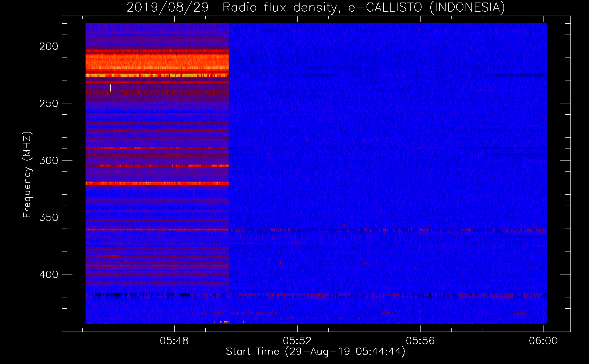Viewport: 589px width, 364px height.
Task: Click the 300 frequency tick label
Action: coord(49,161)
